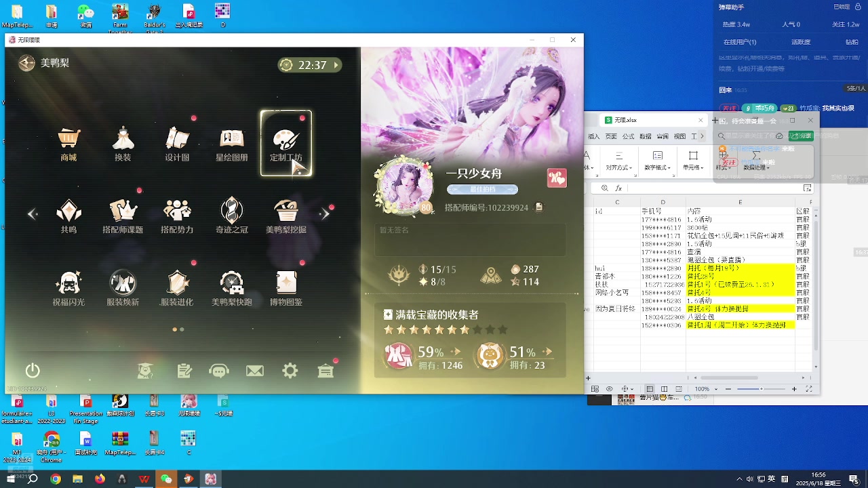Adjust the spreadsheet zoom slider

point(760,389)
